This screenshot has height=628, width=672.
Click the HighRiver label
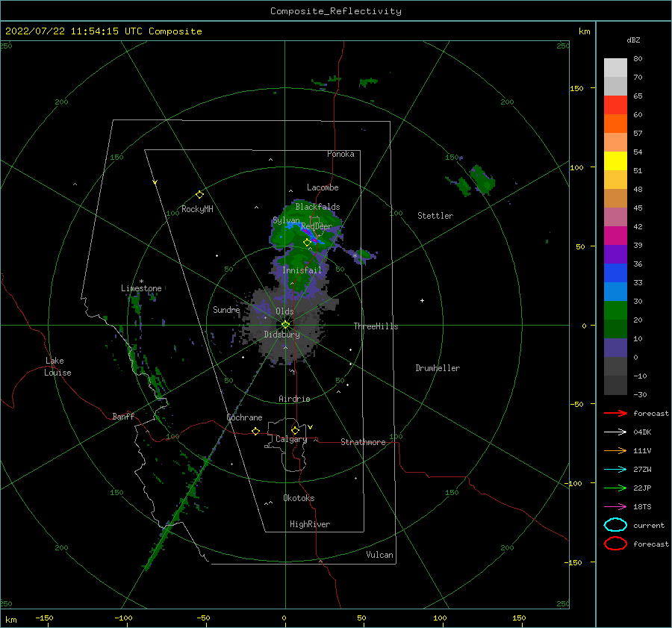(309, 524)
